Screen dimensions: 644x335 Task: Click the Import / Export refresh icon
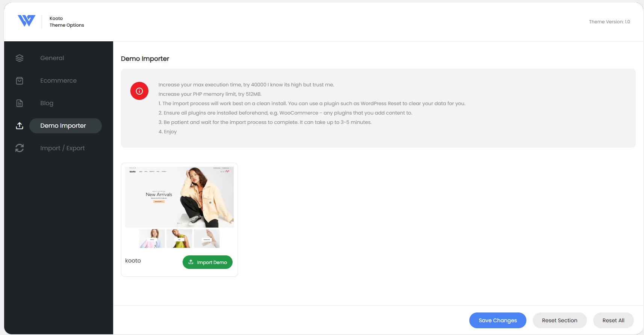20,148
